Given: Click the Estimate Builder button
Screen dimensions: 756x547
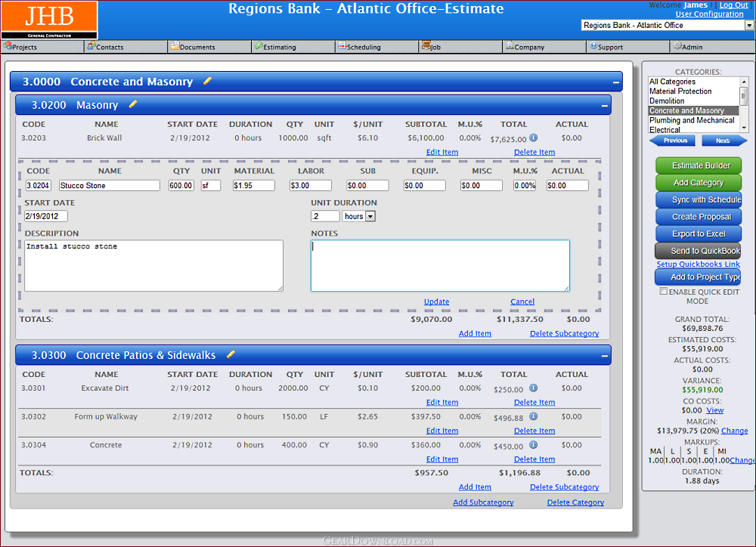Looking at the screenshot, I should 699,165.
